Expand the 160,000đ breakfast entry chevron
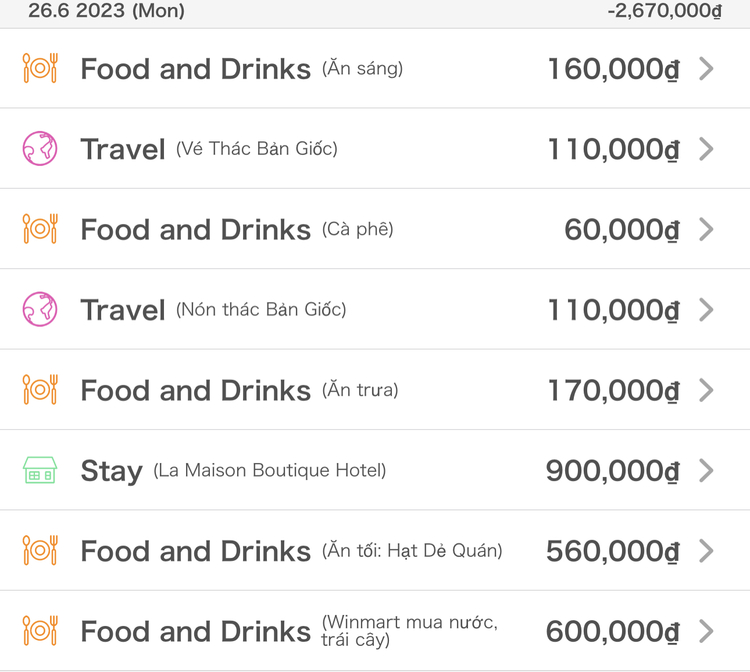This screenshot has width=750, height=672. [x=706, y=68]
